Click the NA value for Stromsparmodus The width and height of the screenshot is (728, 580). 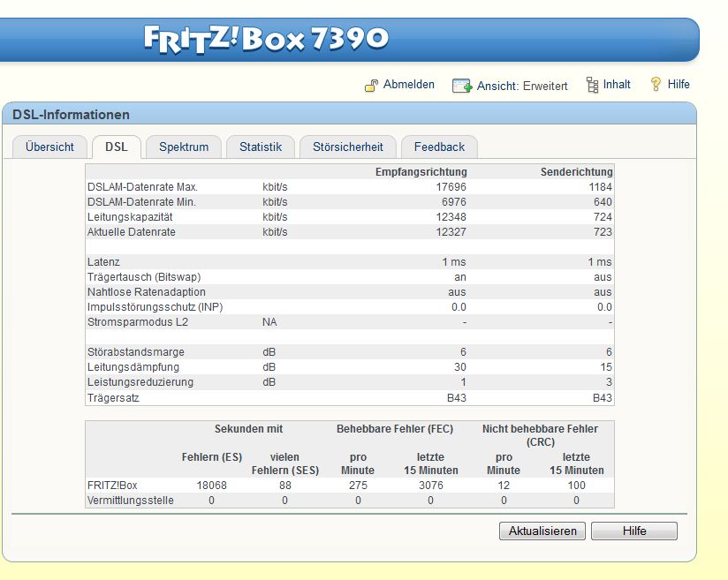tap(269, 322)
